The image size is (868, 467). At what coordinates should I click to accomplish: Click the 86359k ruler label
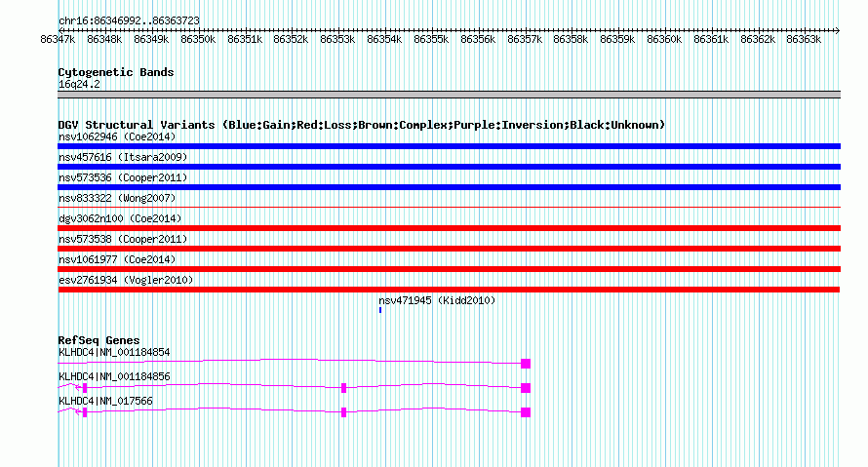coord(617,40)
